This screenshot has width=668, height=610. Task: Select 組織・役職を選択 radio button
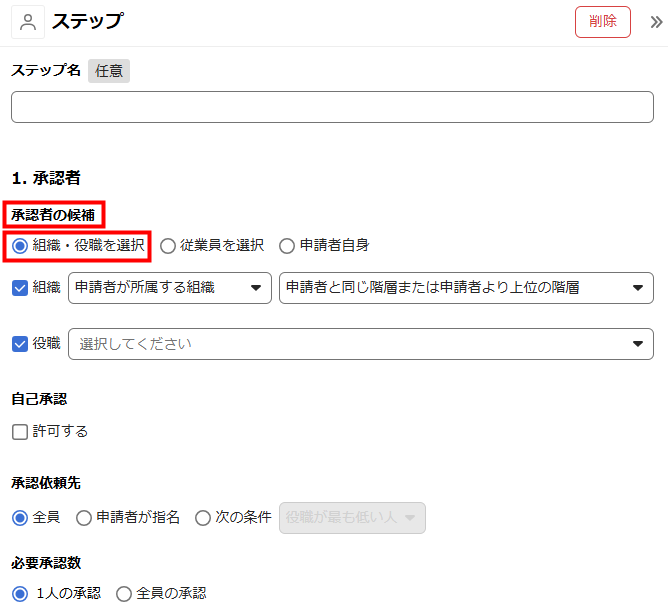[x=20, y=245]
